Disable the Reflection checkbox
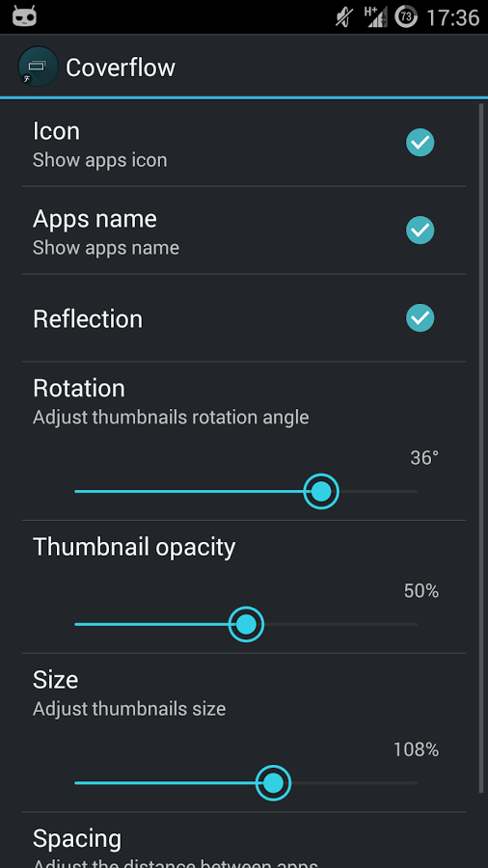 pyautogui.click(x=420, y=317)
